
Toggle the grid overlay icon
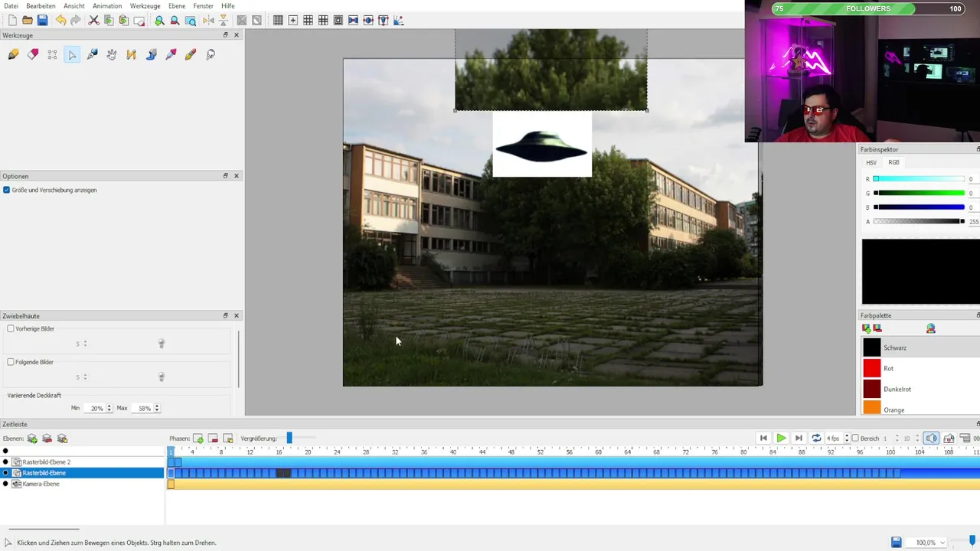[x=278, y=21]
